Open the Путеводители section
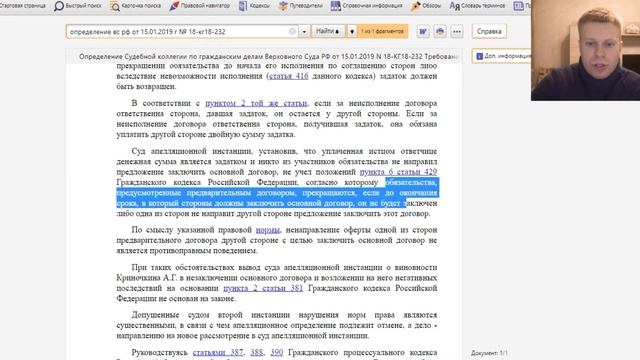Screen dimensions: 640x360 300,6
